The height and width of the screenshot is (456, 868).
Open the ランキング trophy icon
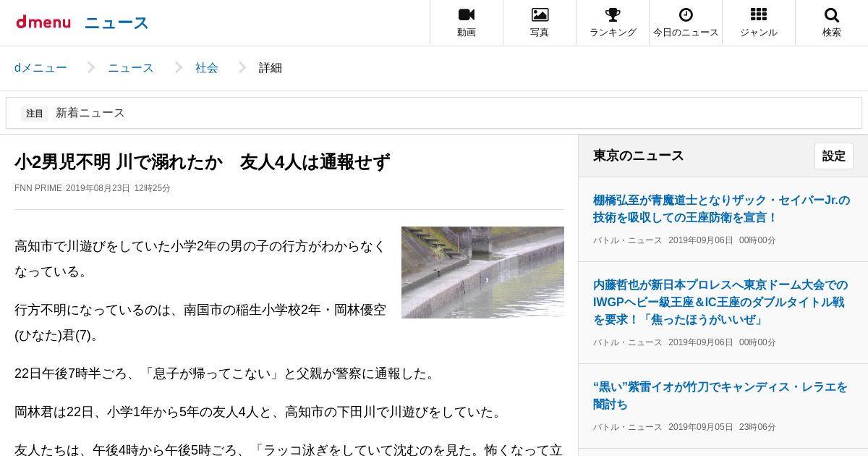click(613, 15)
